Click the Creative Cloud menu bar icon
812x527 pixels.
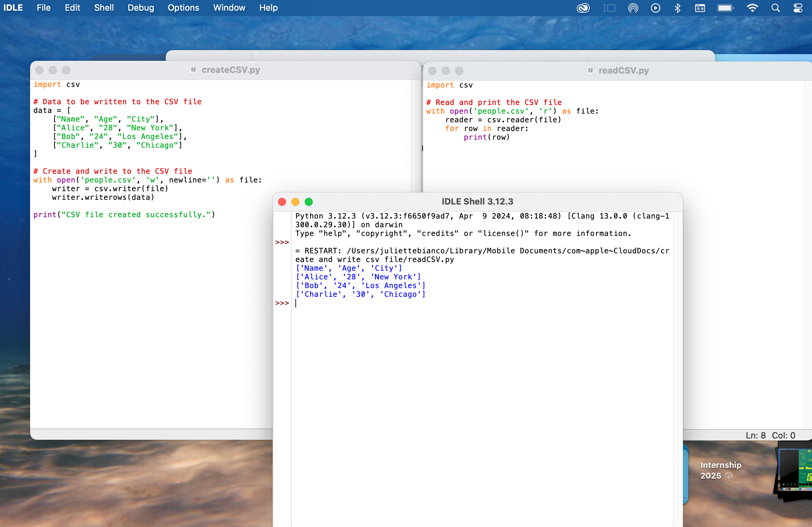tap(583, 8)
